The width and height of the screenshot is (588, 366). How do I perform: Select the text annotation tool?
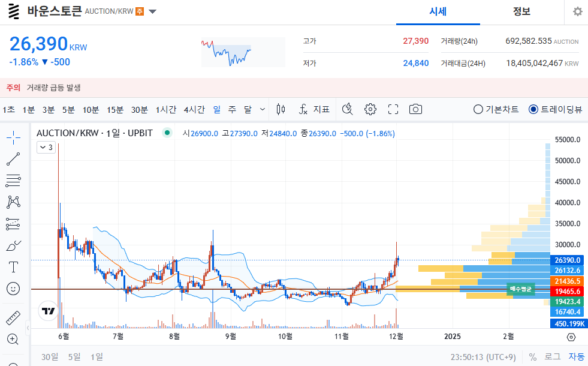13,267
